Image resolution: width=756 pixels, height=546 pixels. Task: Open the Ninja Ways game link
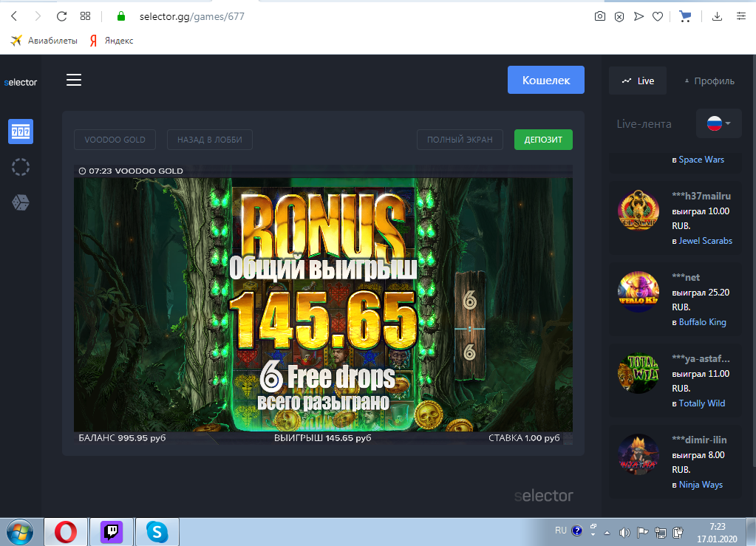[701, 485]
